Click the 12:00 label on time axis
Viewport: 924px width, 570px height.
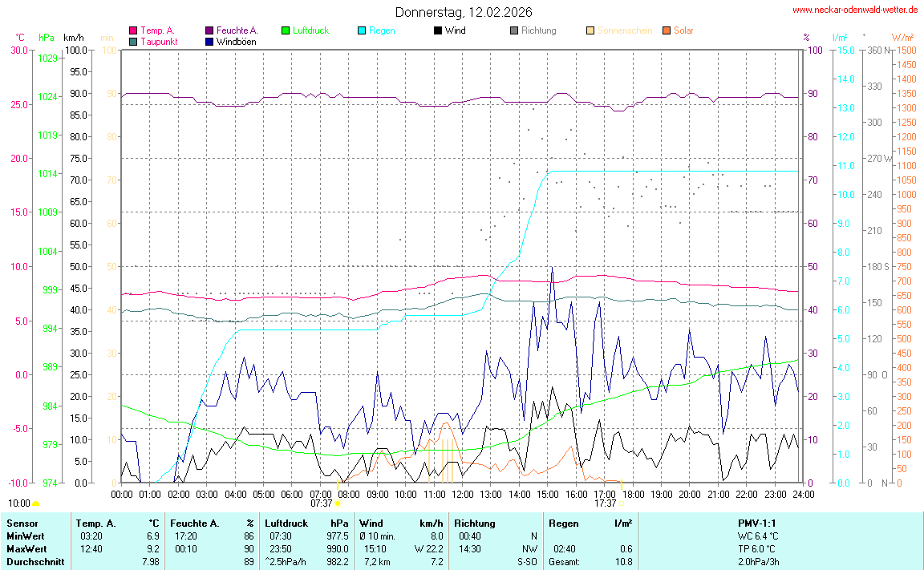[x=462, y=494]
